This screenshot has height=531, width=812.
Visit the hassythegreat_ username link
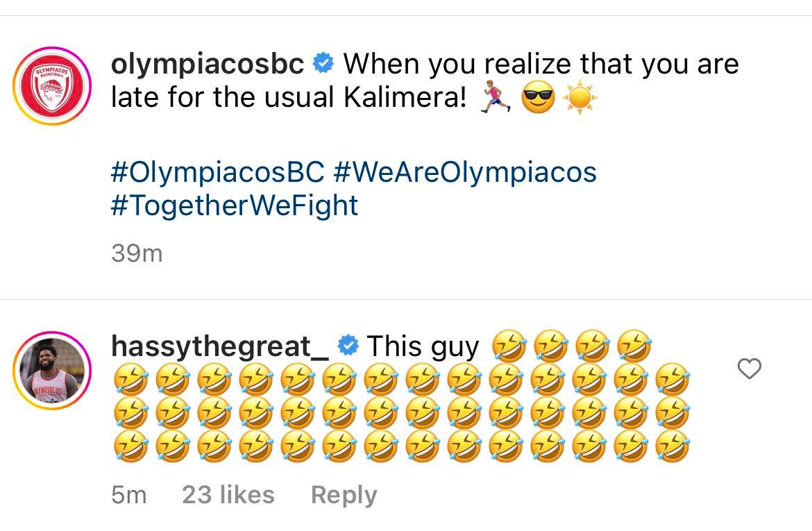click(x=220, y=346)
